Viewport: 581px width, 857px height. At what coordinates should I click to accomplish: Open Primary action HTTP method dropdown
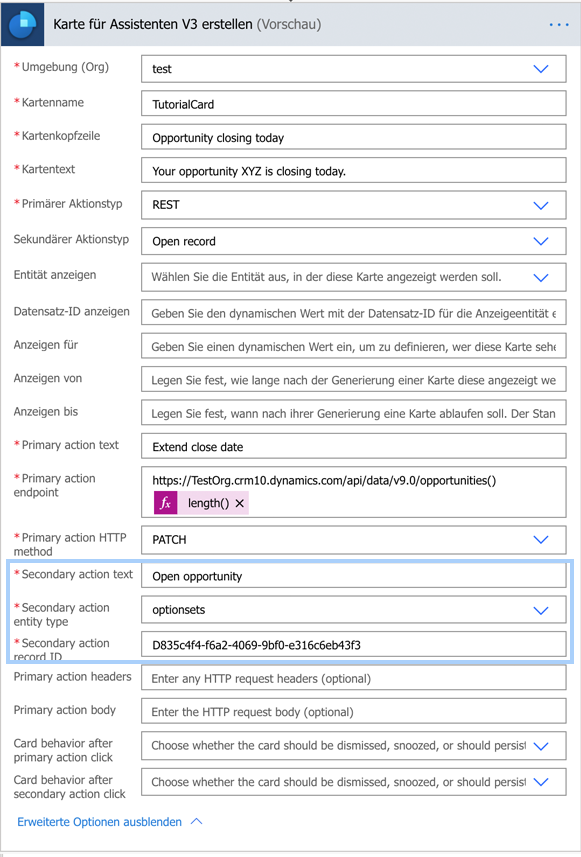pos(541,539)
